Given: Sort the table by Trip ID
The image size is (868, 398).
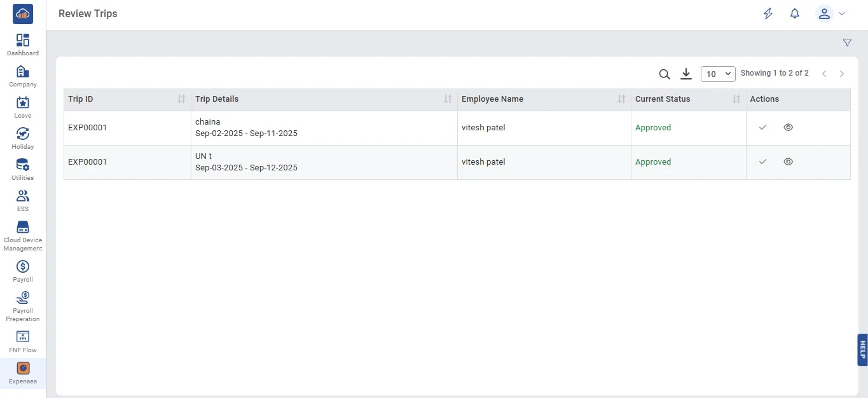Looking at the screenshot, I should click(x=181, y=99).
